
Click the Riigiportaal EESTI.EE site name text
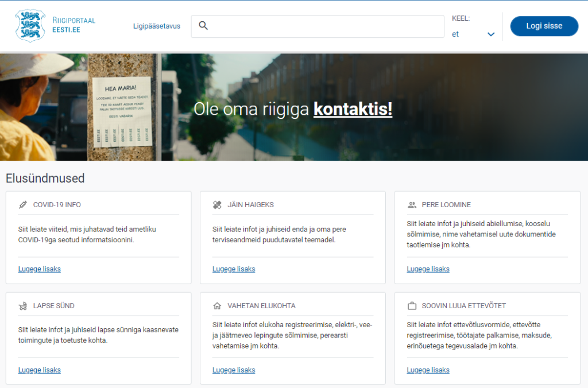point(74,25)
